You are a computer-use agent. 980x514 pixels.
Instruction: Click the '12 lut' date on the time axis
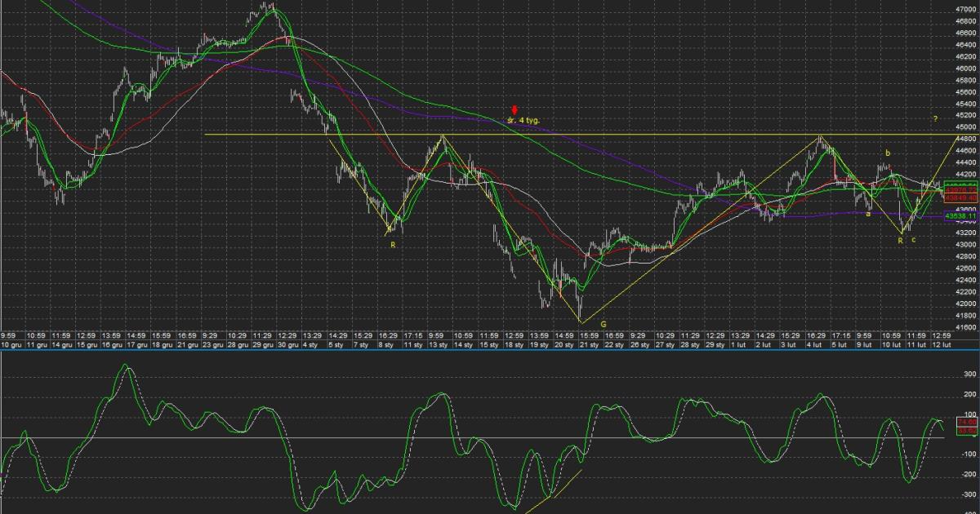pos(941,345)
